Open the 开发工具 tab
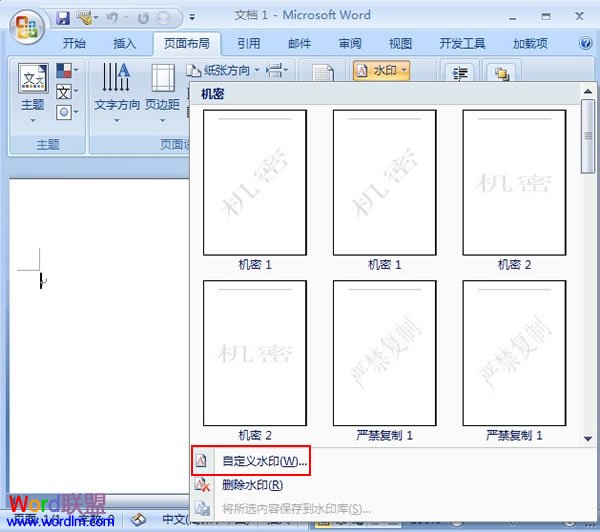Image resolution: width=600 pixels, height=532 pixels. tap(462, 44)
